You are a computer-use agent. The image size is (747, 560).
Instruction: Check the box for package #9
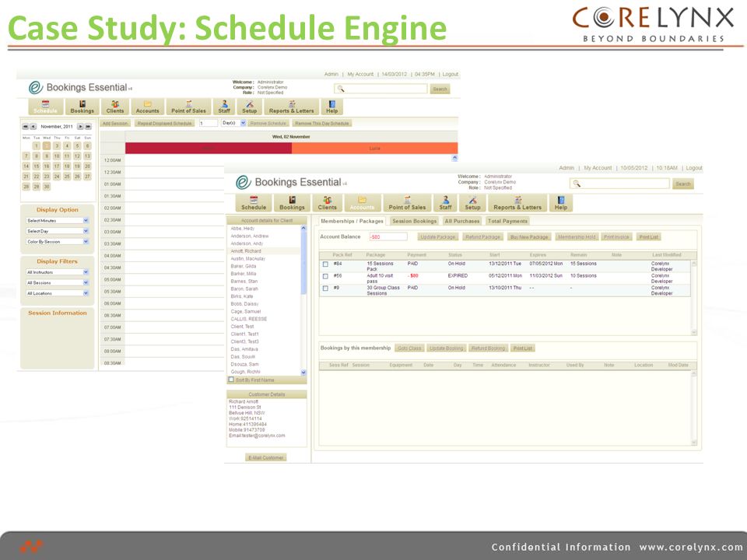pos(325,288)
